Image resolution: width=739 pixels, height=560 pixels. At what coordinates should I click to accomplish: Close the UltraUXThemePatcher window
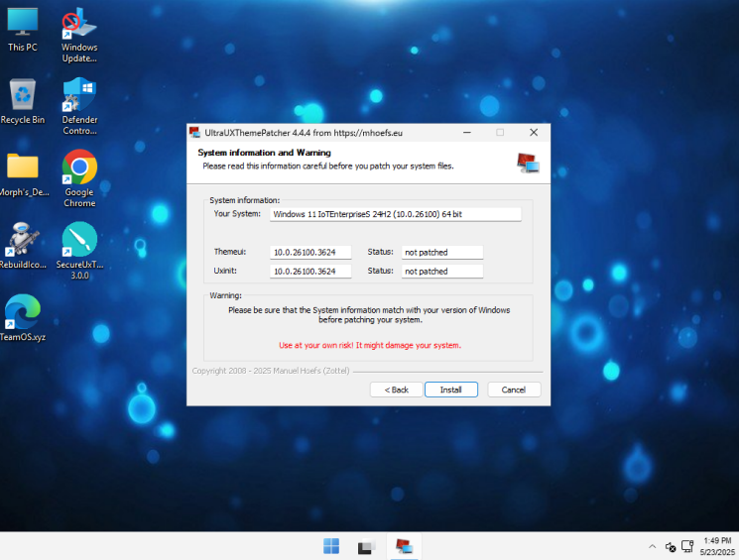pyautogui.click(x=534, y=133)
